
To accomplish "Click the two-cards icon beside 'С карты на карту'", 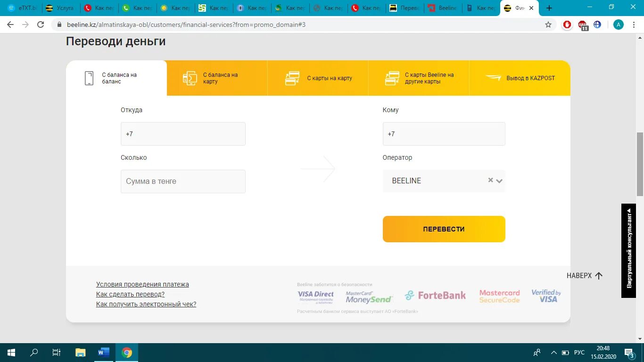I will (292, 78).
